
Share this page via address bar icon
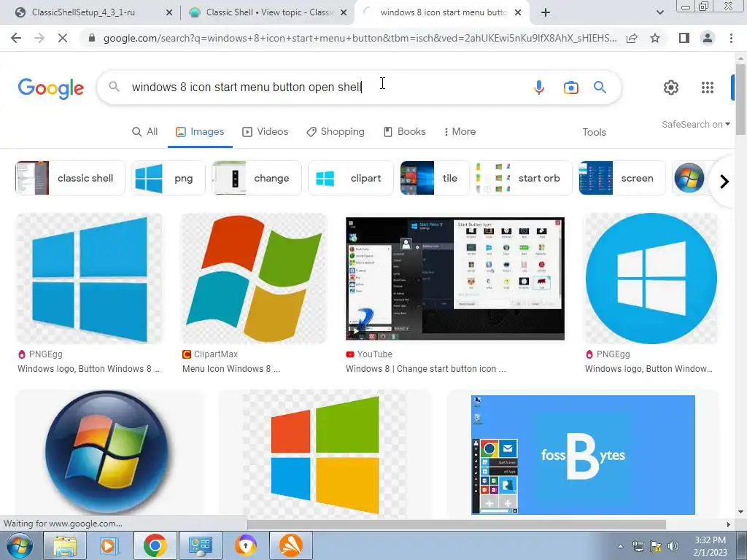pyautogui.click(x=632, y=39)
